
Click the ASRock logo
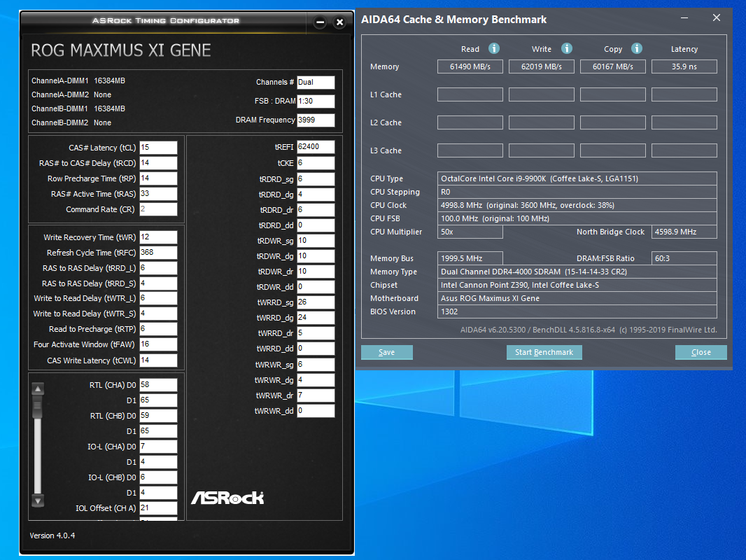pyautogui.click(x=227, y=498)
